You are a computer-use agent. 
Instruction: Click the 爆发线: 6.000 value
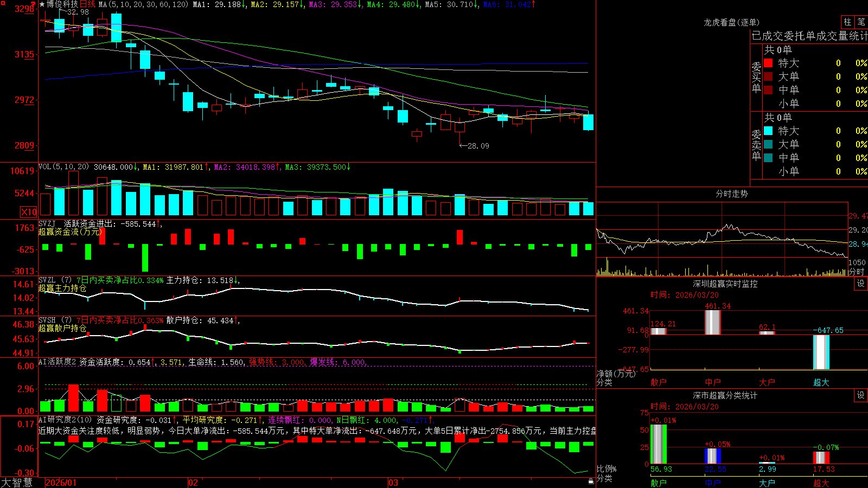tap(338, 362)
